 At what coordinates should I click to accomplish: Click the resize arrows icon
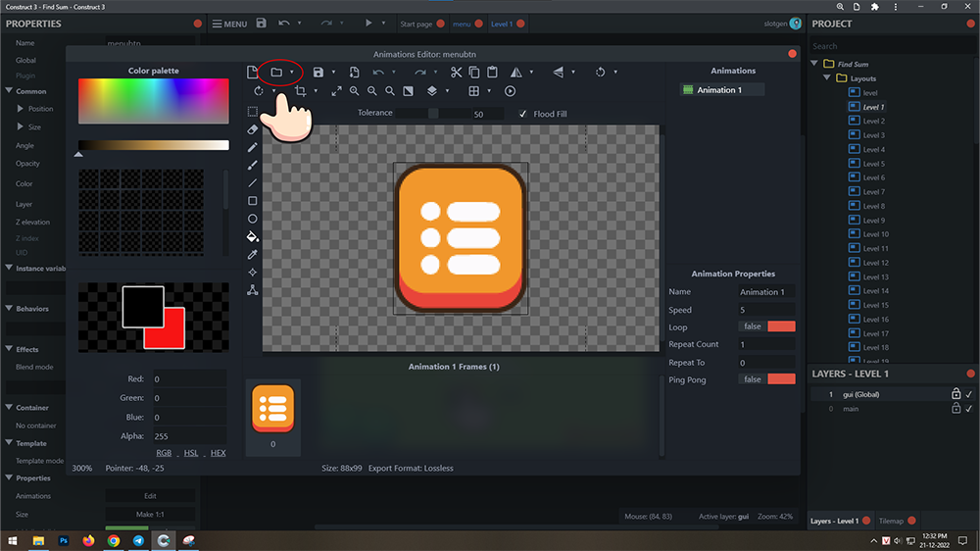(x=336, y=91)
